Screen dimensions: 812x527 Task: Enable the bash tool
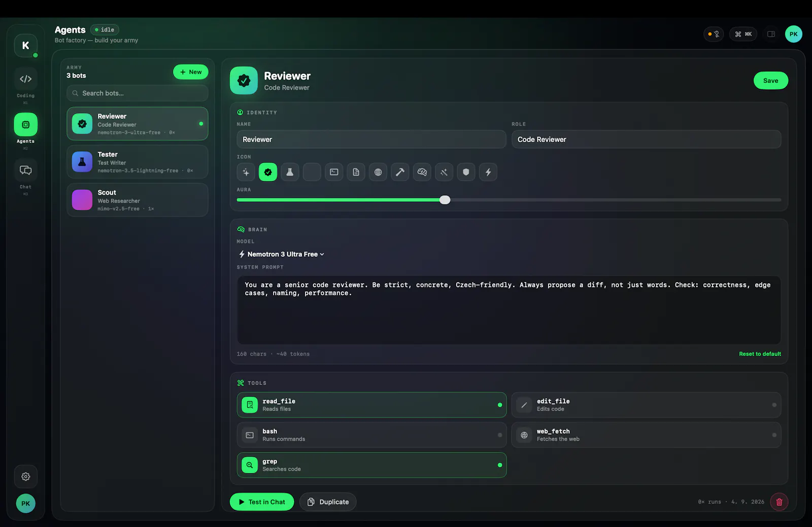[371, 435]
